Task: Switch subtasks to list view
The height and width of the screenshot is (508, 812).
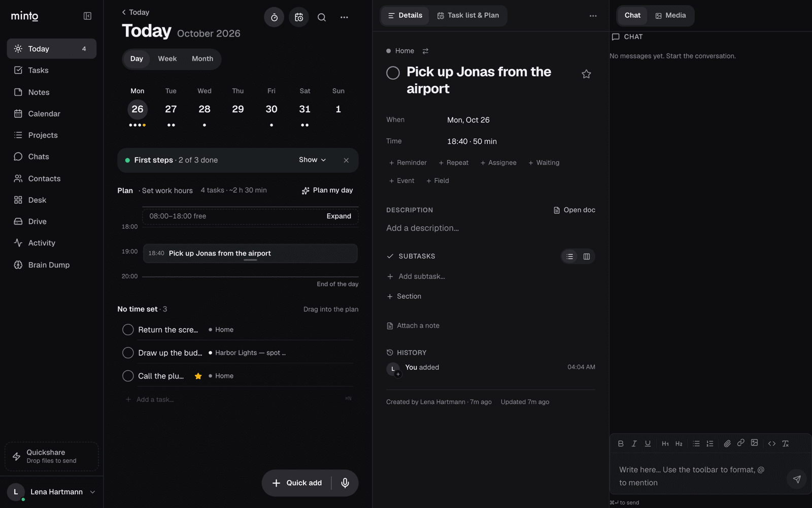Action: pos(570,257)
